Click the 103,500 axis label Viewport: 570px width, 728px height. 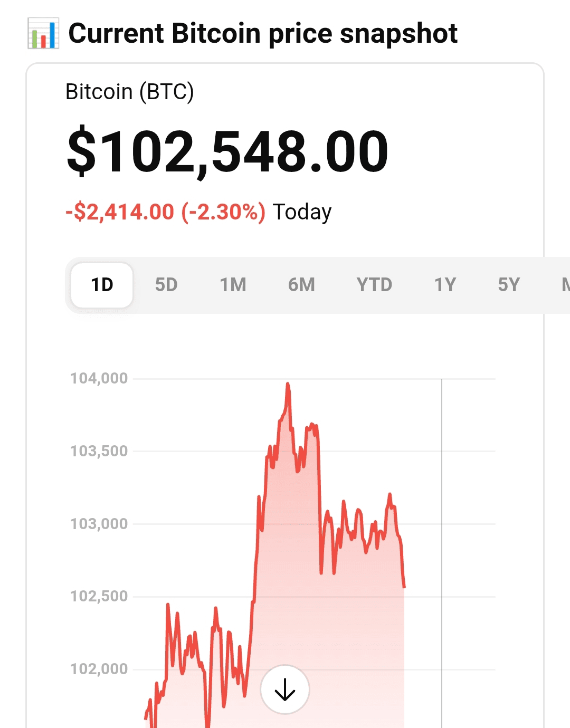click(99, 451)
